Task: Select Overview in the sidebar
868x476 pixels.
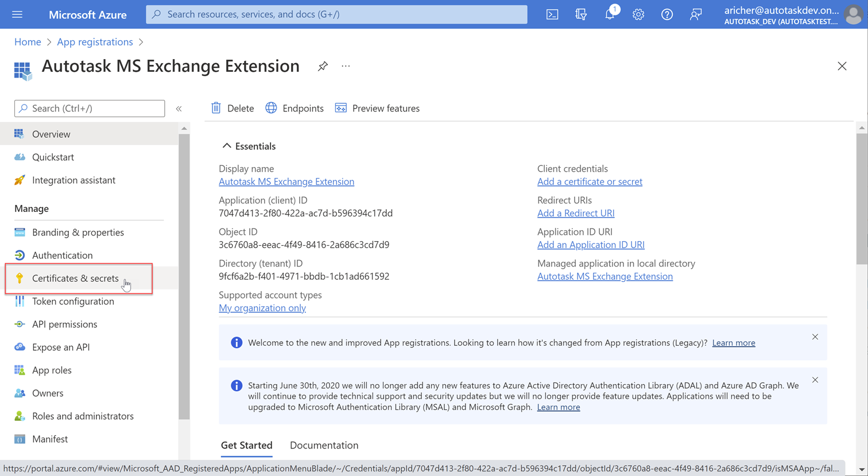Action: (89, 134)
